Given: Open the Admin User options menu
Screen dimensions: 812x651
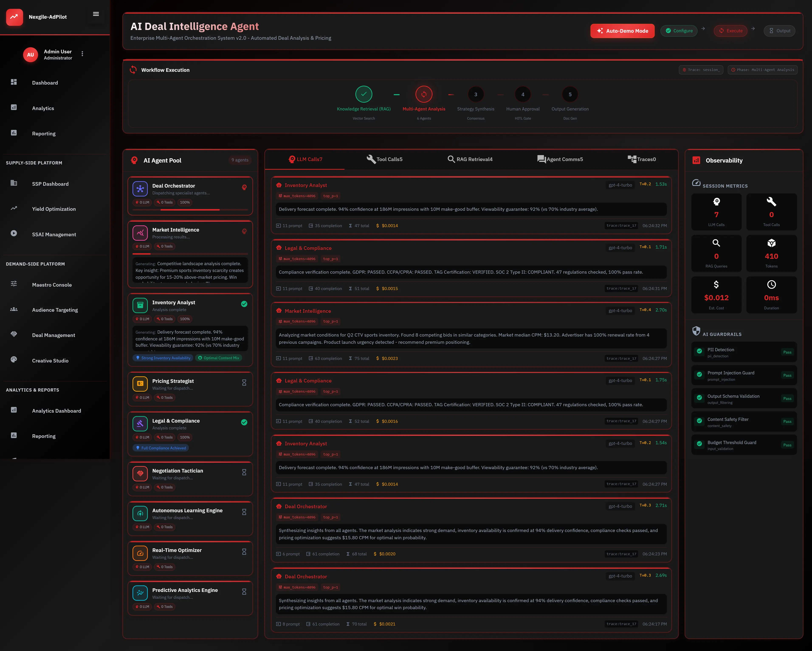Looking at the screenshot, I should (82, 54).
